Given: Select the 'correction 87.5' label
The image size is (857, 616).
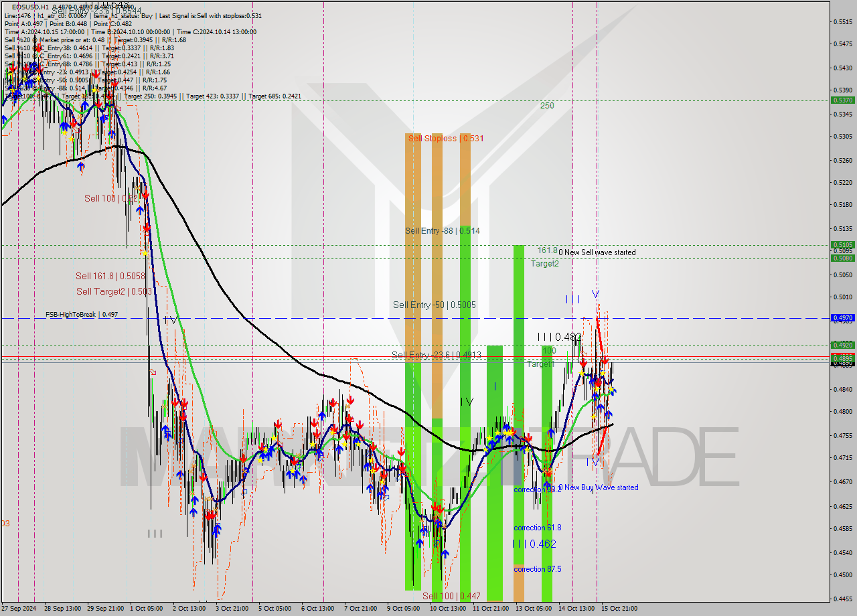Looking at the screenshot, I should tap(538, 569).
